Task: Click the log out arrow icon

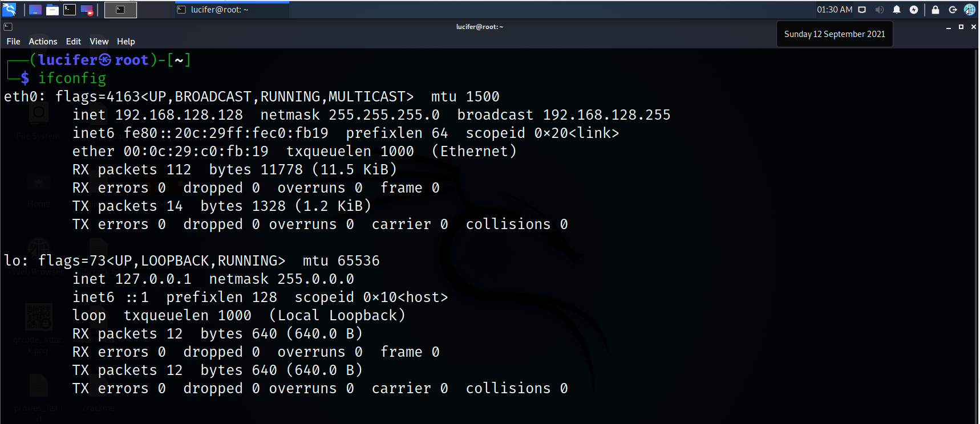Action: 953,10
